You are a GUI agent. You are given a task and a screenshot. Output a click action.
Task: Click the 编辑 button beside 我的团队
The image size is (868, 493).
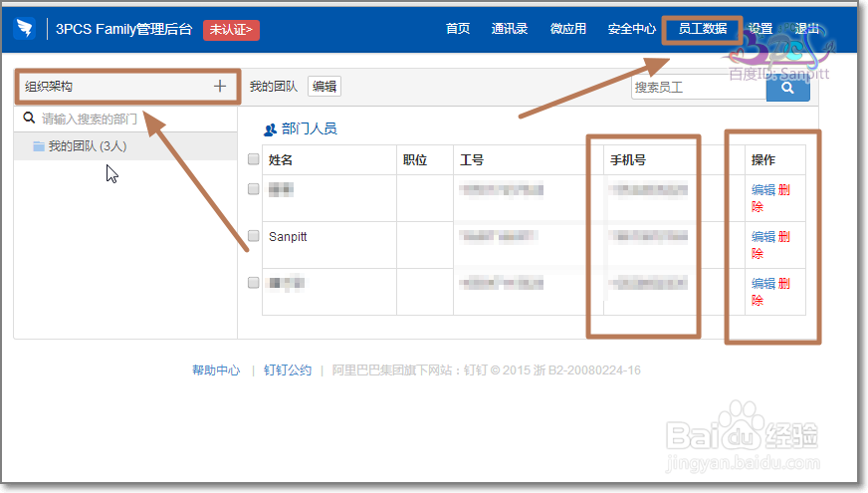point(325,87)
